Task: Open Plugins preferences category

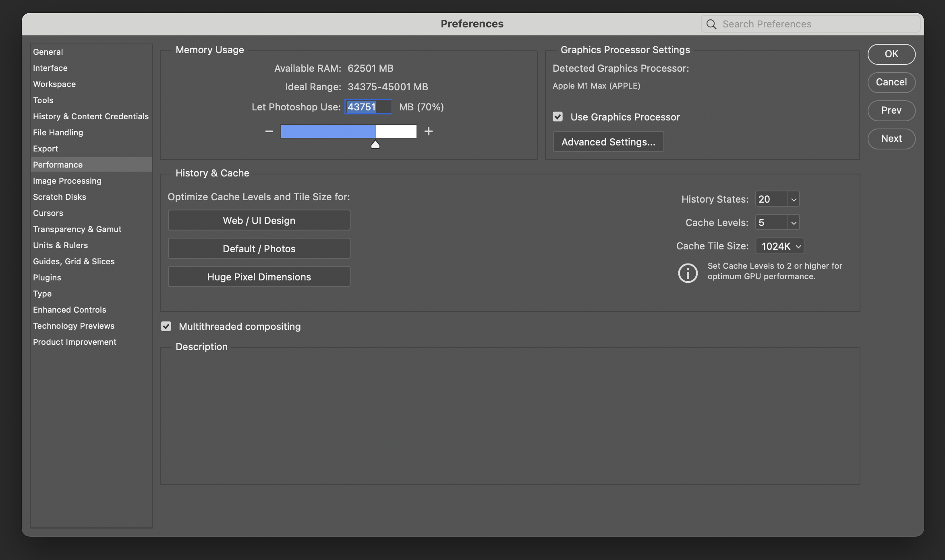Action: coord(91,278)
